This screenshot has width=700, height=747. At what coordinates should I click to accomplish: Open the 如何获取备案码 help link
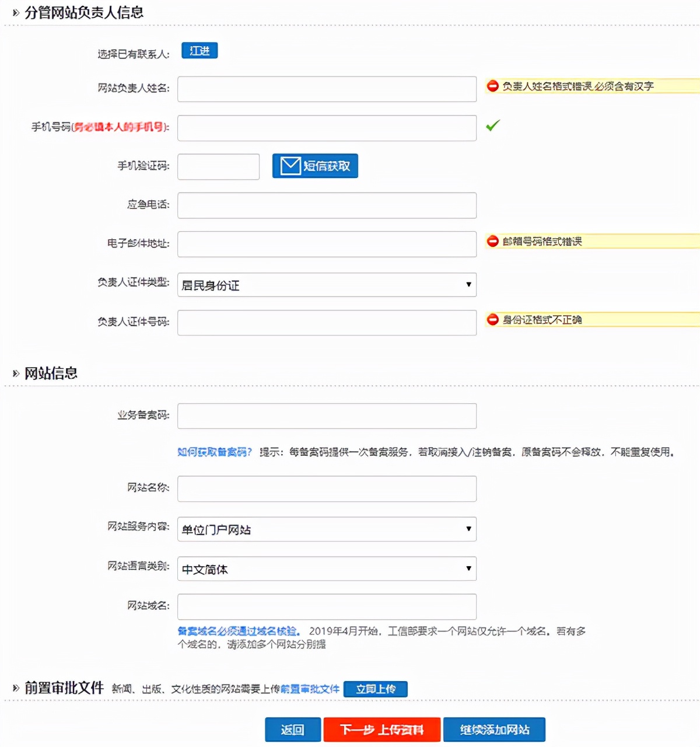[x=213, y=451]
